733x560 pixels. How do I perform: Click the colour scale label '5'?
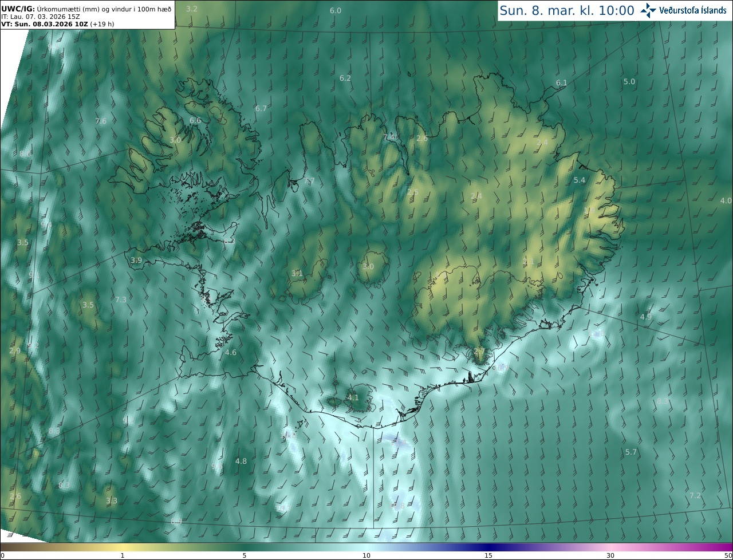pos(245,555)
